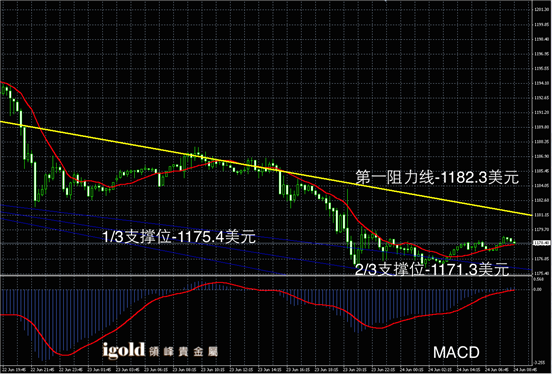Click the 1181.15 price axis label
The width and height of the screenshot is (552, 374).
click(541, 215)
